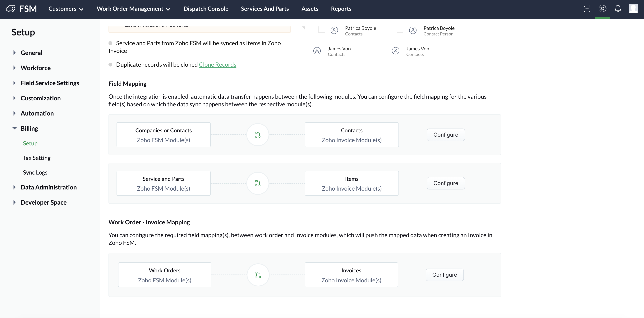Open the Reports menu item

point(341,9)
